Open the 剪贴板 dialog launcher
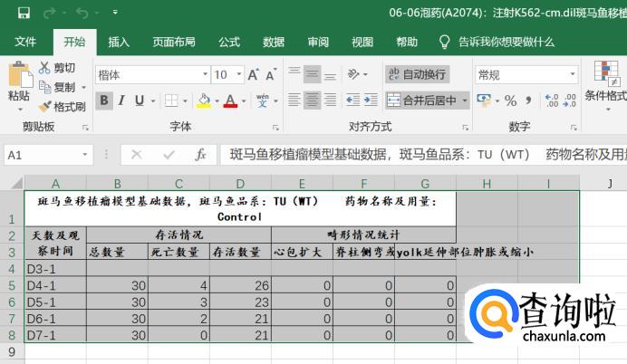The image size is (627, 364). tap(85, 128)
